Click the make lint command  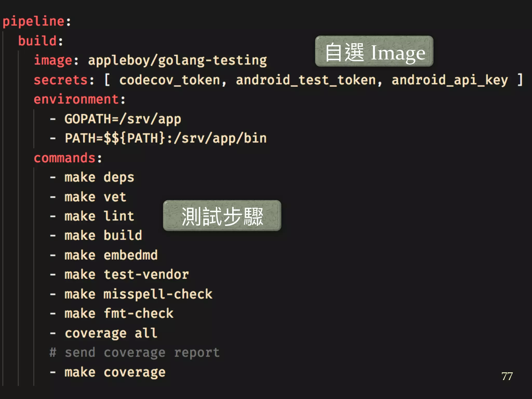click(99, 216)
